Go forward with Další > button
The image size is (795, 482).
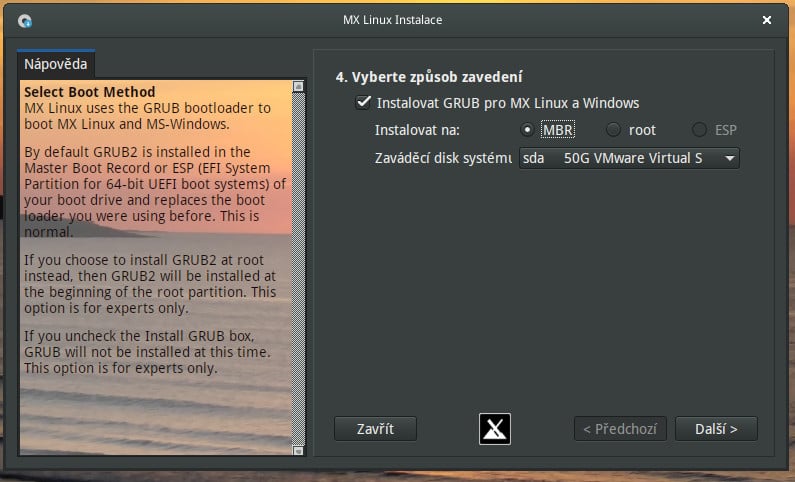click(x=716, y=429)
